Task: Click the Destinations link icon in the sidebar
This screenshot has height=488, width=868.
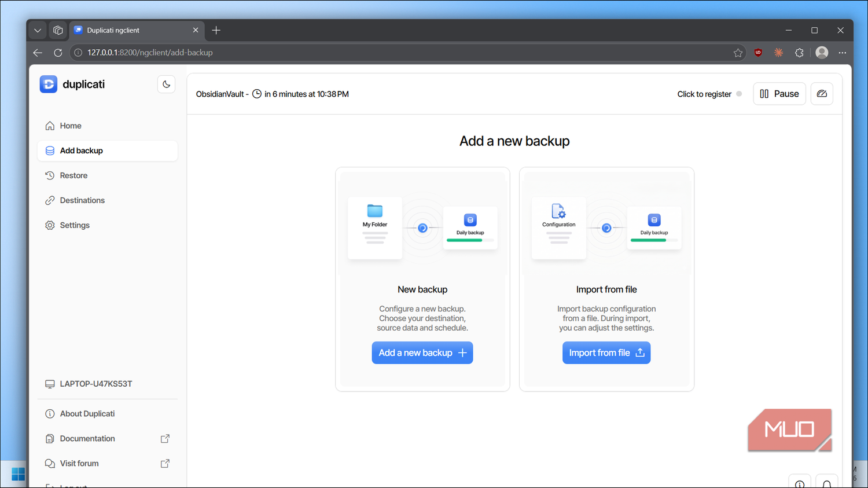Action: pos(50,200)
